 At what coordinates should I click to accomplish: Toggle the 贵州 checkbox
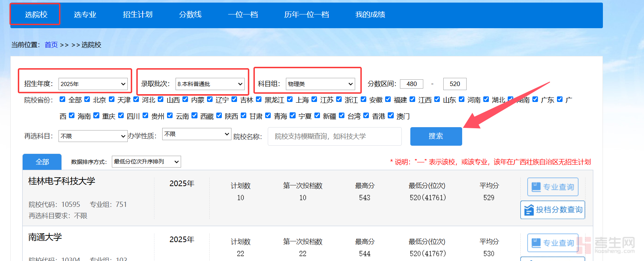[145, 115]
